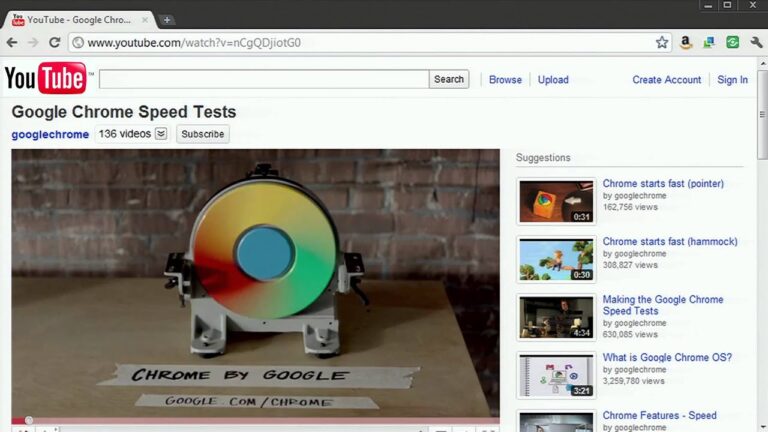Select the YouTube - Google Chro... tab

(78, 20)
